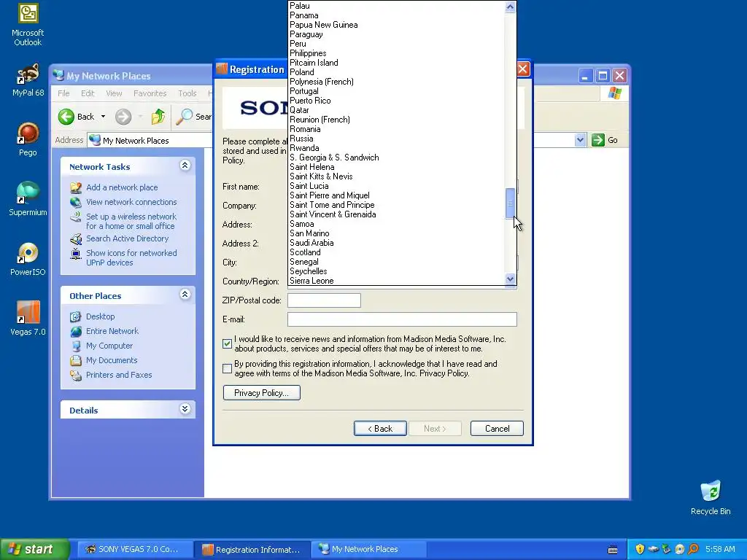Image resolution: width=747 pixels, height=560 pixels.
Task: Open the address bar dropdown arrow
Action: (580, 140)
